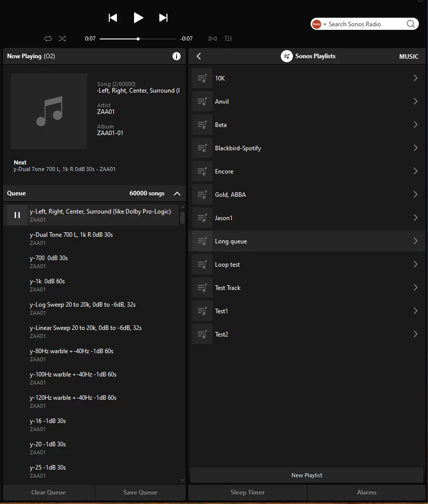Click the back arrow in Sonos Playlists

(x=199, y=56)
